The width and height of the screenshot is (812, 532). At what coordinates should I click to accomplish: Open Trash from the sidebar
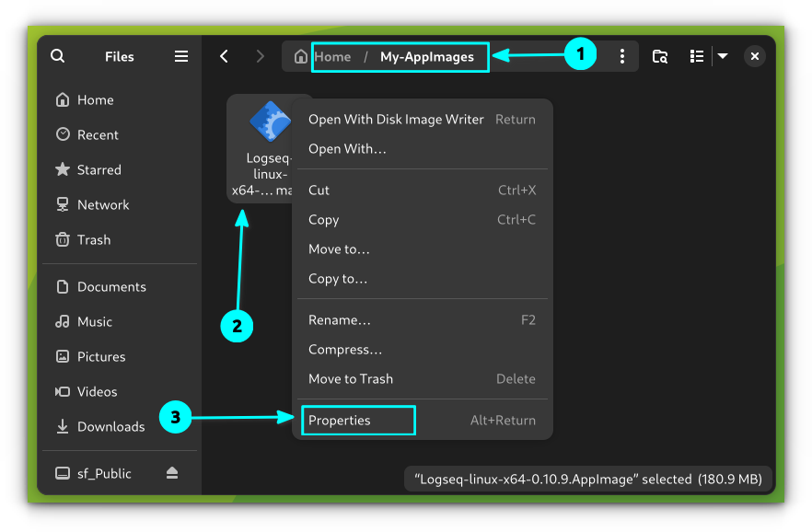point(93,239)
